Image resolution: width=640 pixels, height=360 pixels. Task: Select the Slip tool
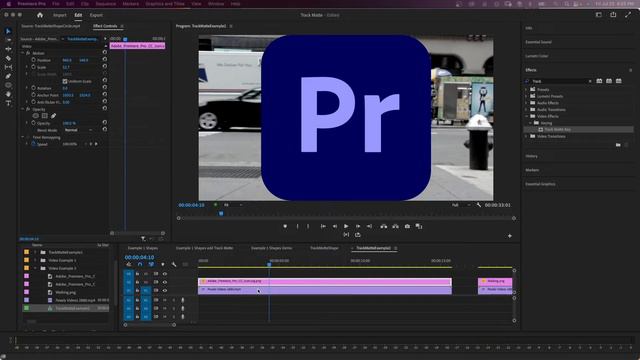8,67
